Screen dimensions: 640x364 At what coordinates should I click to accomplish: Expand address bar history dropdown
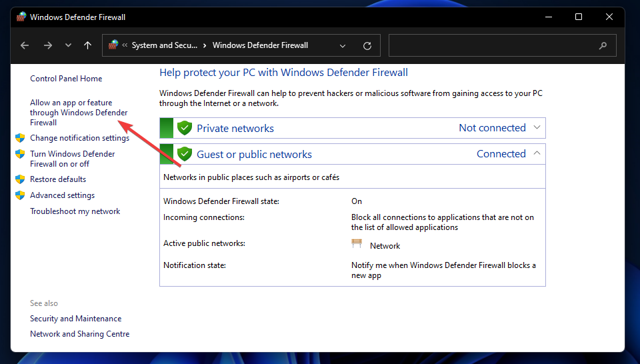[x=343, y=46]
